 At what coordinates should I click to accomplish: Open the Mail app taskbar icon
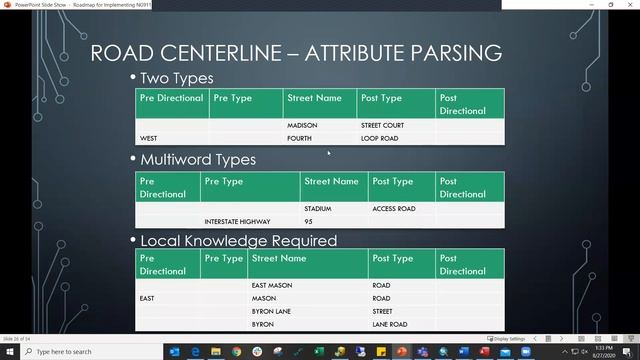pyautogui.click(x=505, y=351)
